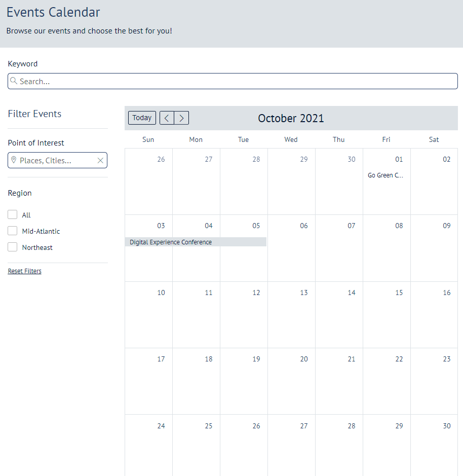
Task: Click the search magnifier icon in Keyword field
Action: pos(15,81)
